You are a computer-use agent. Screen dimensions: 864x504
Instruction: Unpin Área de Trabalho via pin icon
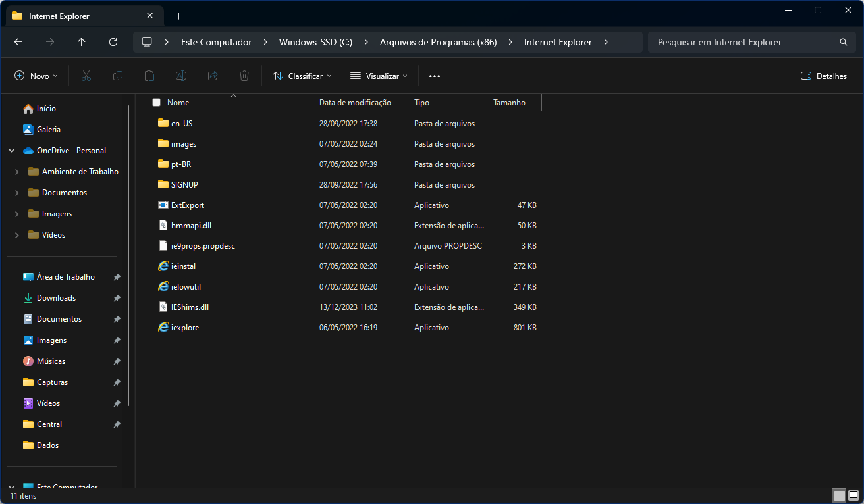pos(117,277)
